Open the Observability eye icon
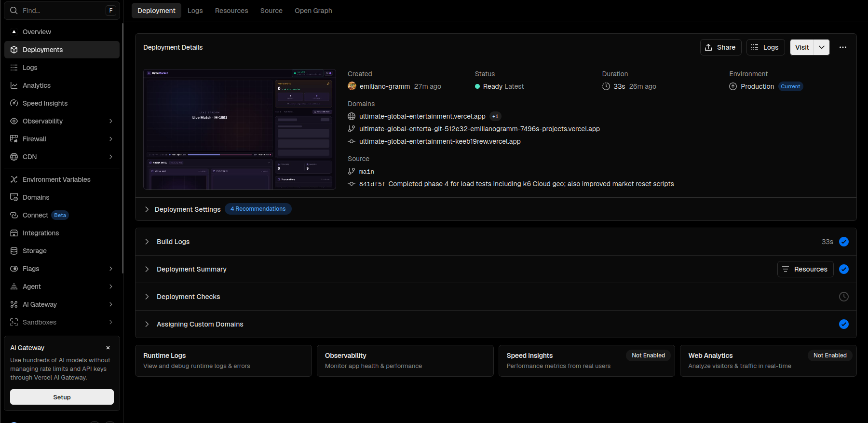Image resolution: width=868 pixels, height=423 pixels. point(14,121)
